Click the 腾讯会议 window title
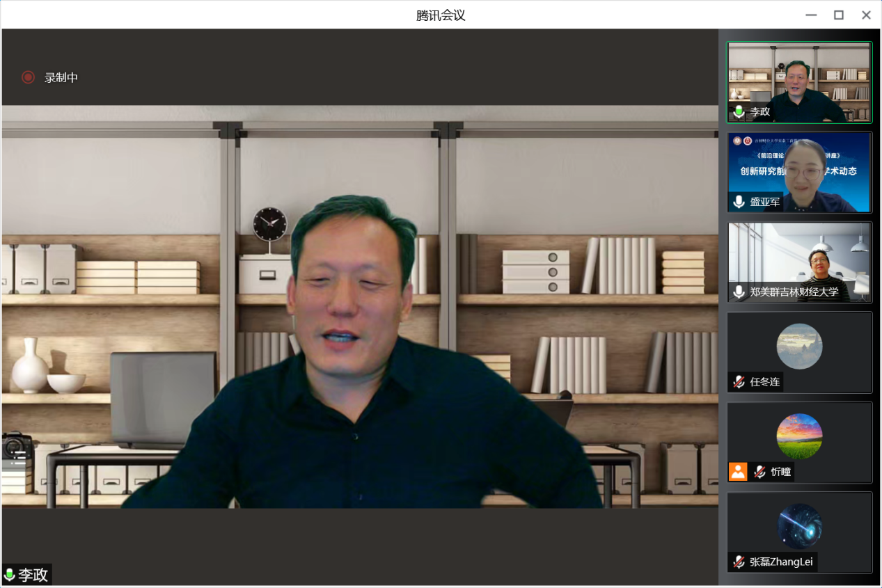The height and width of the screenshot is (588, 882). [x=441, y=15]
